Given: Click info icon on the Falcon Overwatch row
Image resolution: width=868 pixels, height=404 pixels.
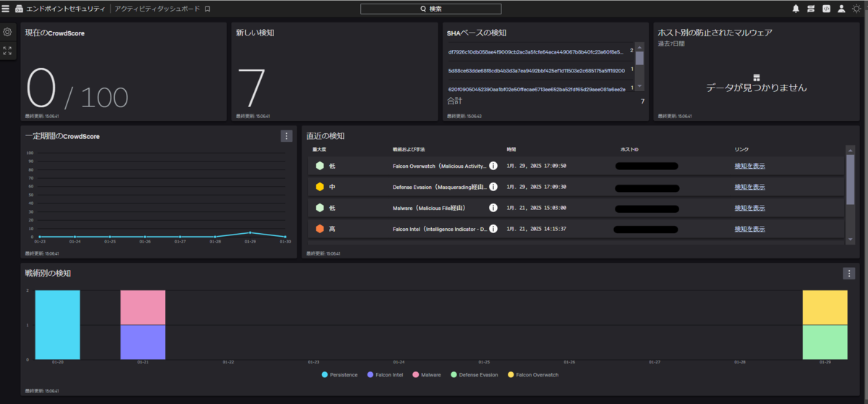Looking at the screenshot, I should tap(493, 166).
